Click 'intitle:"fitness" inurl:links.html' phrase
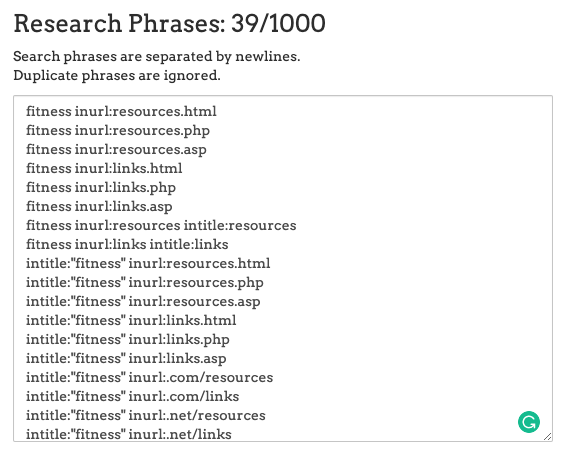This screenshot has width=571, height=453. [131, 320]
